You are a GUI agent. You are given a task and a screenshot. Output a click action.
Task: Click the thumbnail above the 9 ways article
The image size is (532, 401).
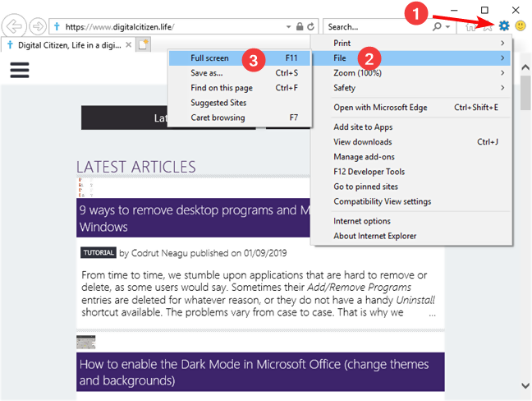tap(85, 187)
